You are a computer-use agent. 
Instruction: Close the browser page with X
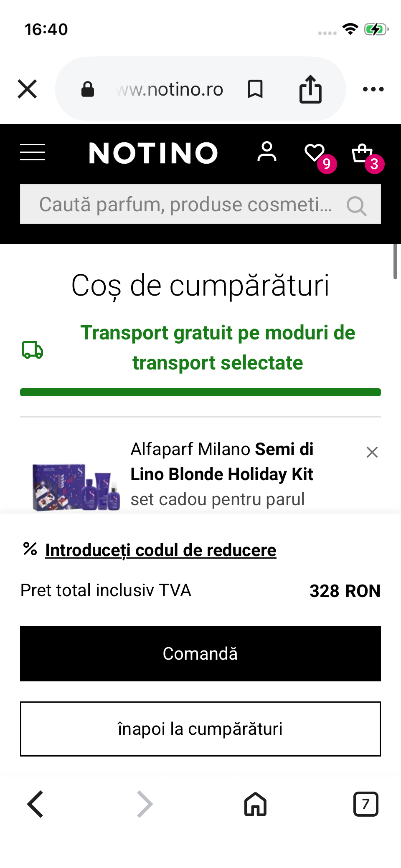(28, 89)
